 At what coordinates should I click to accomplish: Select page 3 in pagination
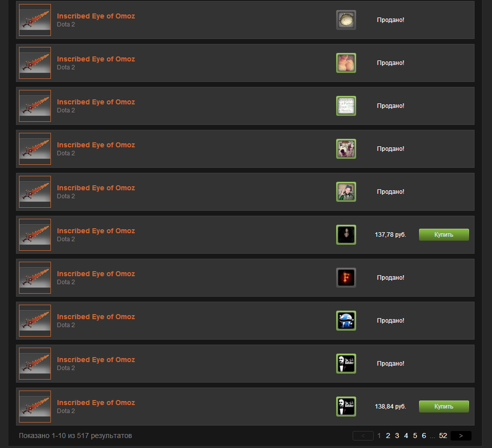397,436
